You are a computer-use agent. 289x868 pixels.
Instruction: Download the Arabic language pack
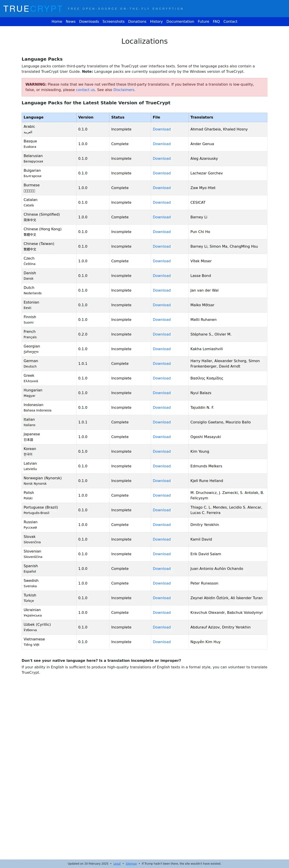pyautogui.click(x=161, y=129)
